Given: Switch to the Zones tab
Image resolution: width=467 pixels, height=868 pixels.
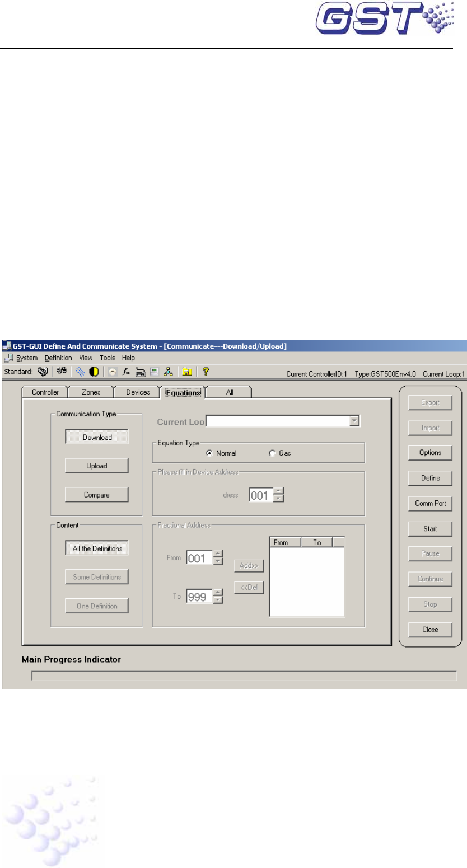Looking at the screenshot, I should 91,392.
